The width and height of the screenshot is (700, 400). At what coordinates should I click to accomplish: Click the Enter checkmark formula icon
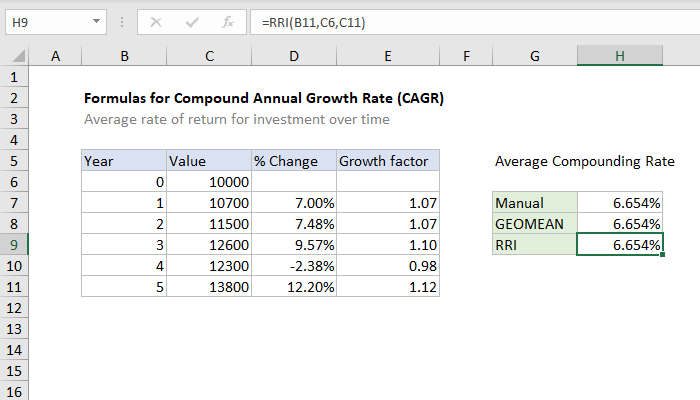point(192,22)
